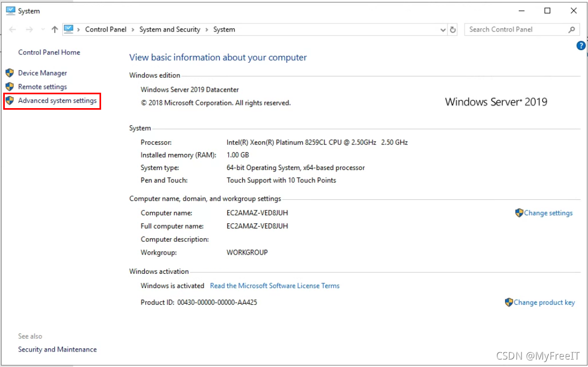The width and height of the screenshot is (588, 367).
Task: Close the System window
Action: (574, 11)
